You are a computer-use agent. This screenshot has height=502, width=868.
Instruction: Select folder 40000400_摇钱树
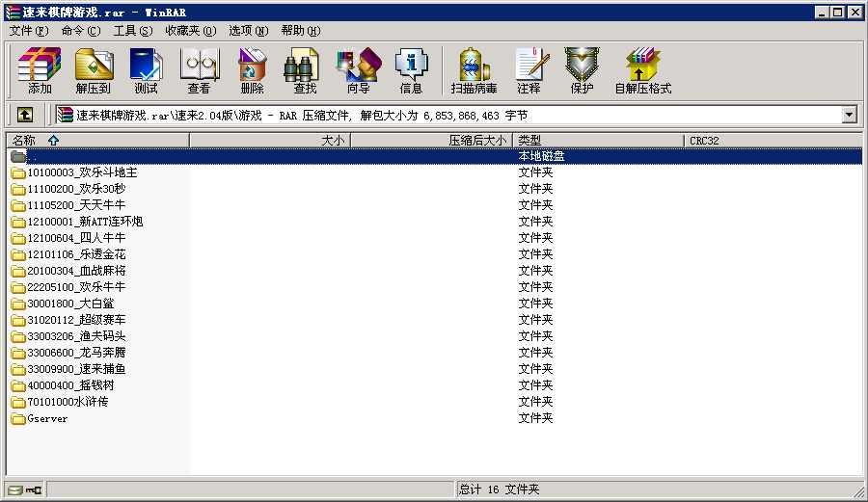point(70,386)
